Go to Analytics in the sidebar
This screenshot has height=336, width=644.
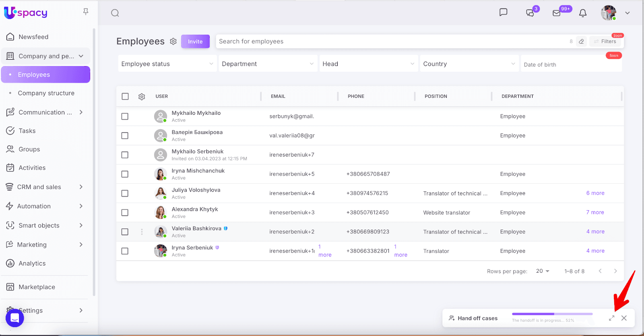pyautogui.click(x=32, y=263)
